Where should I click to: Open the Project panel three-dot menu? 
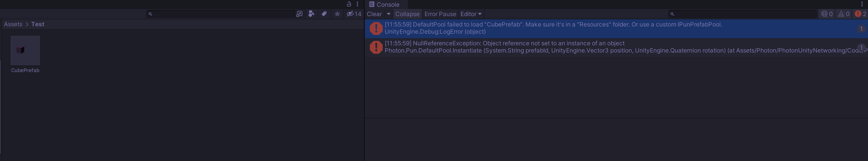tap(357, 4)
